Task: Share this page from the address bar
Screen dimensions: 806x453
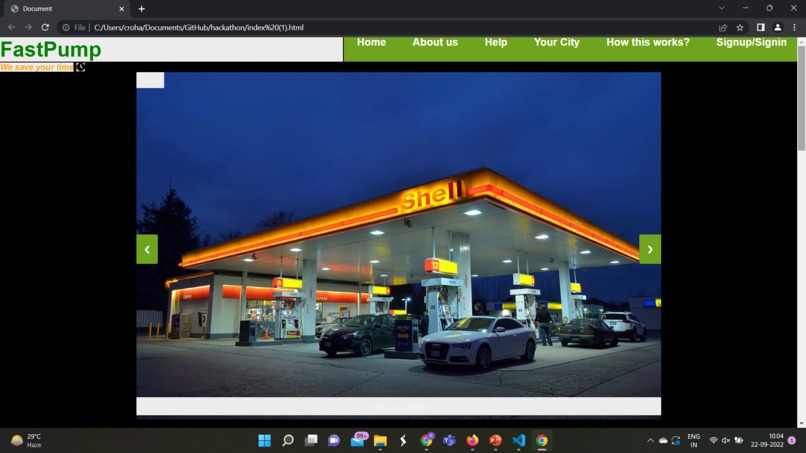Action: click(x=723, y=27)
